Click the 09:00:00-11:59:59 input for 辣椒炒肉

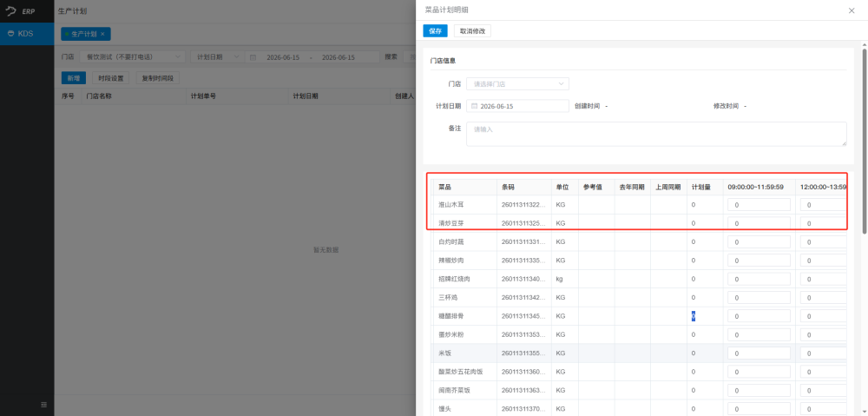pos(759,261)
